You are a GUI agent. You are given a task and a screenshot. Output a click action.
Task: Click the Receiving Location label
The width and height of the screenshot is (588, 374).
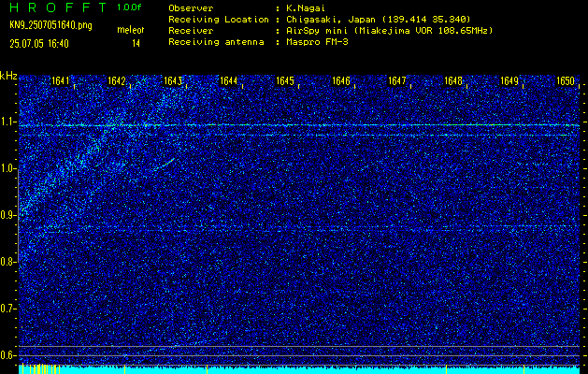coord(219,20)
